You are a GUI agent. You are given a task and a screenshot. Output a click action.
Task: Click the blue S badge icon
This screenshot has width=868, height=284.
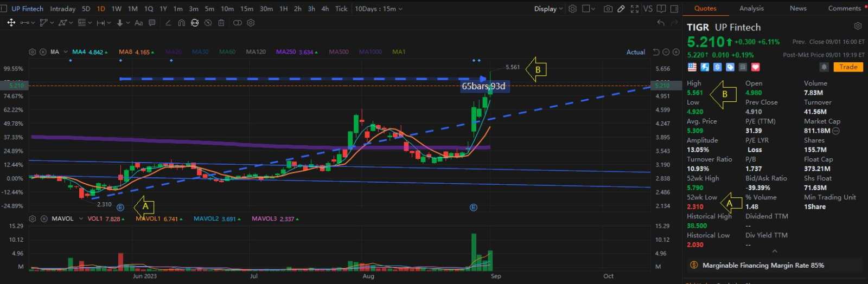(x=717, y=67)
